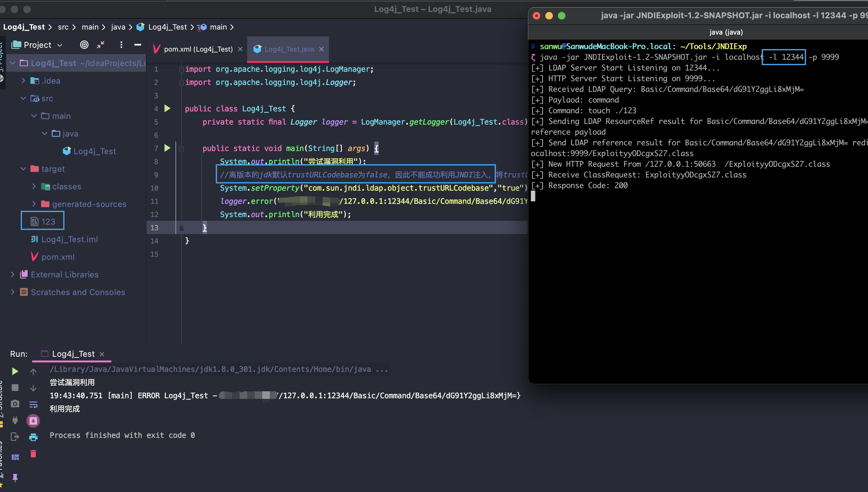Click the plug icon in Run toolbar
Image resolution: width=868 pixels, height=492 pixels.
click(x=15, y=420)
